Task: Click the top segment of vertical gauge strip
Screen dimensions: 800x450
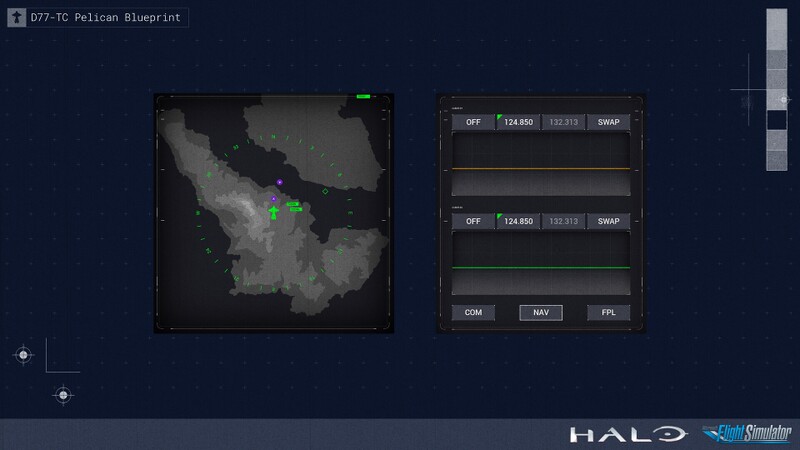Action: tap(777, 24)
